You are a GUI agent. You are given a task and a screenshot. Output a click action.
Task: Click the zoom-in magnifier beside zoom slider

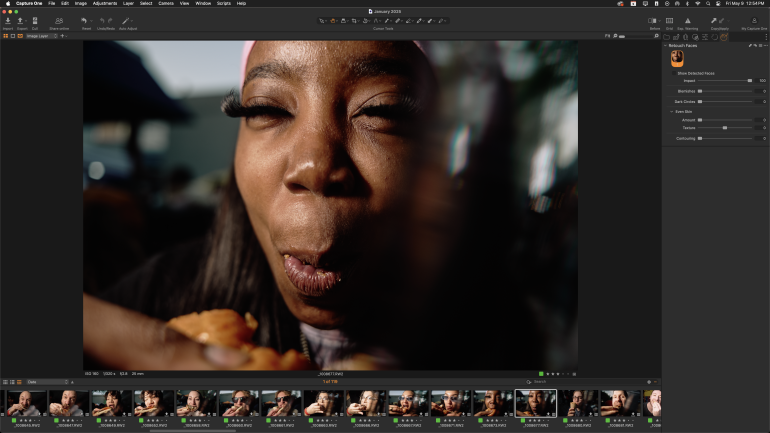[656, 36]
